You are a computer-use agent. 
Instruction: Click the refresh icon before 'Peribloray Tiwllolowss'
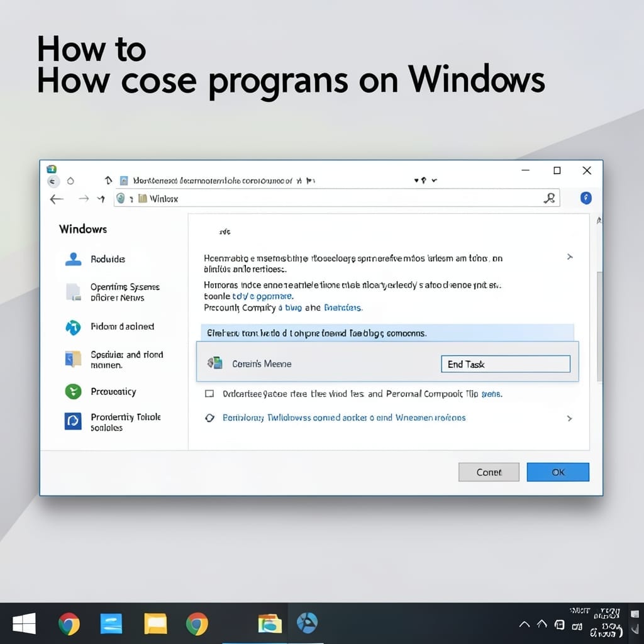210,418
